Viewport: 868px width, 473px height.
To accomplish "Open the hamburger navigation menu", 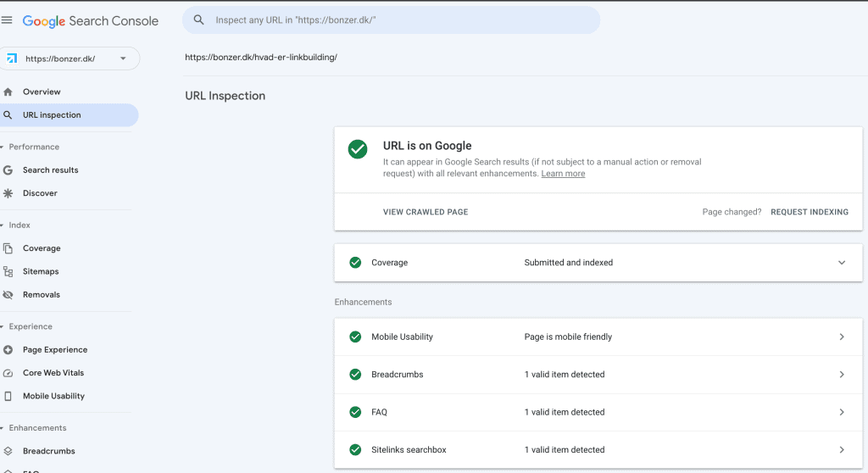I will (x=7, y=20).
